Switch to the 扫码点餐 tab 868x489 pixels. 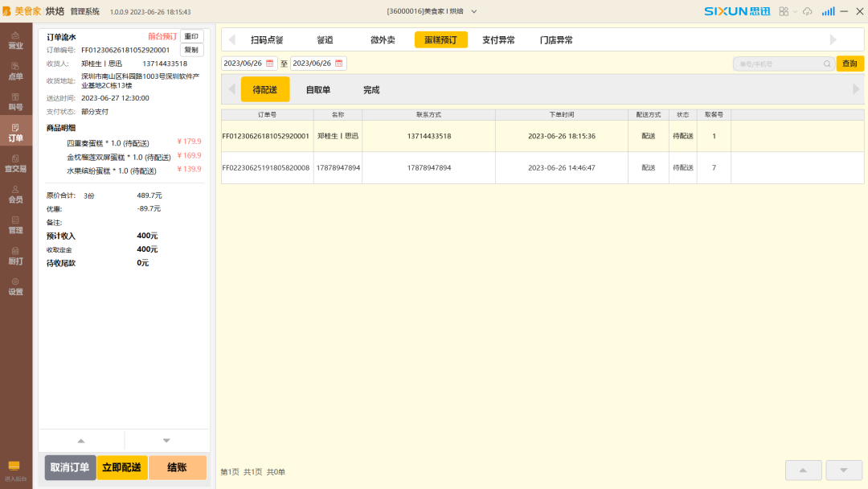[x=267, y=39]
